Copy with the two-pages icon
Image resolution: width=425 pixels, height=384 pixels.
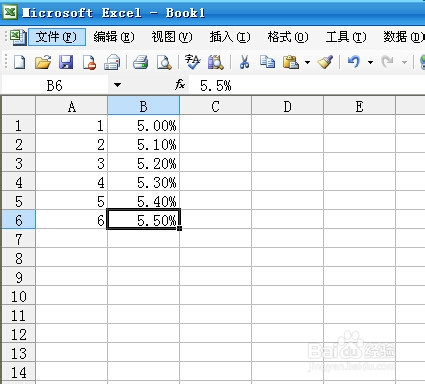coord(267,62)
